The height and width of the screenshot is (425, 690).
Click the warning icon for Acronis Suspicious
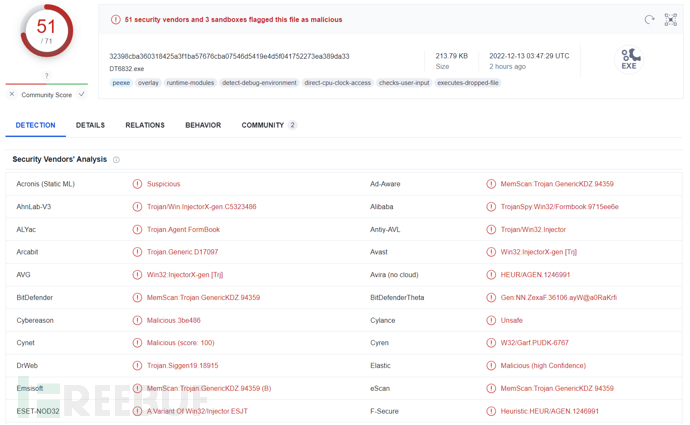pyautogui.click(x=137, y=184)
